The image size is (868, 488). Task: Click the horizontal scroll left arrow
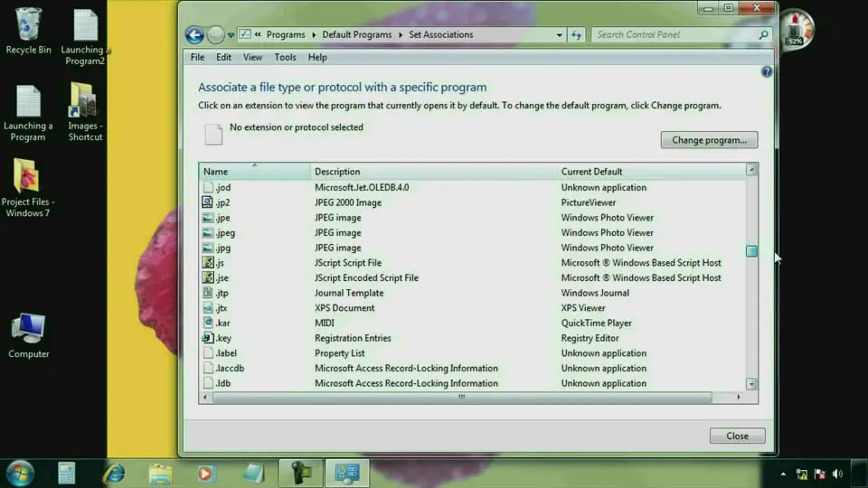(x=205, y=398)
